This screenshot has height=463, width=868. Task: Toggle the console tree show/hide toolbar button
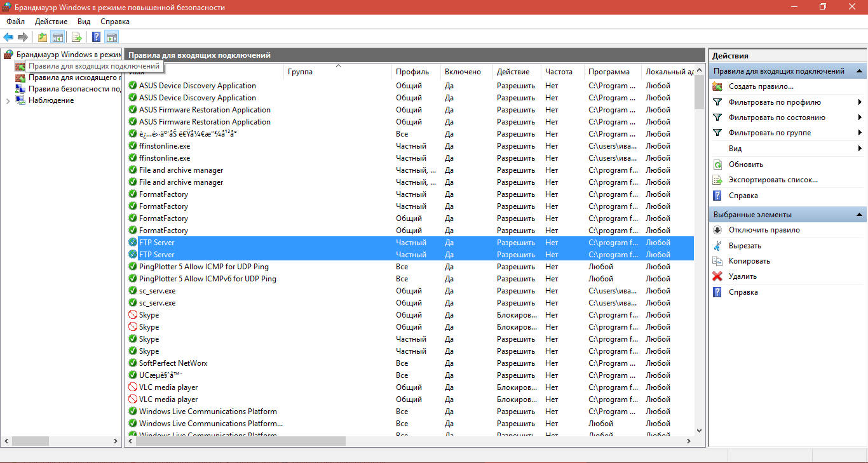point(57,37)
